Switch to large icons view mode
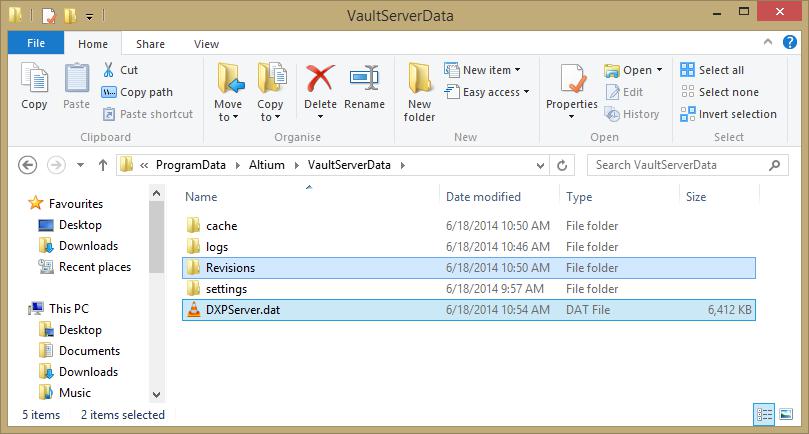809x434 pixels. [787, 414]
